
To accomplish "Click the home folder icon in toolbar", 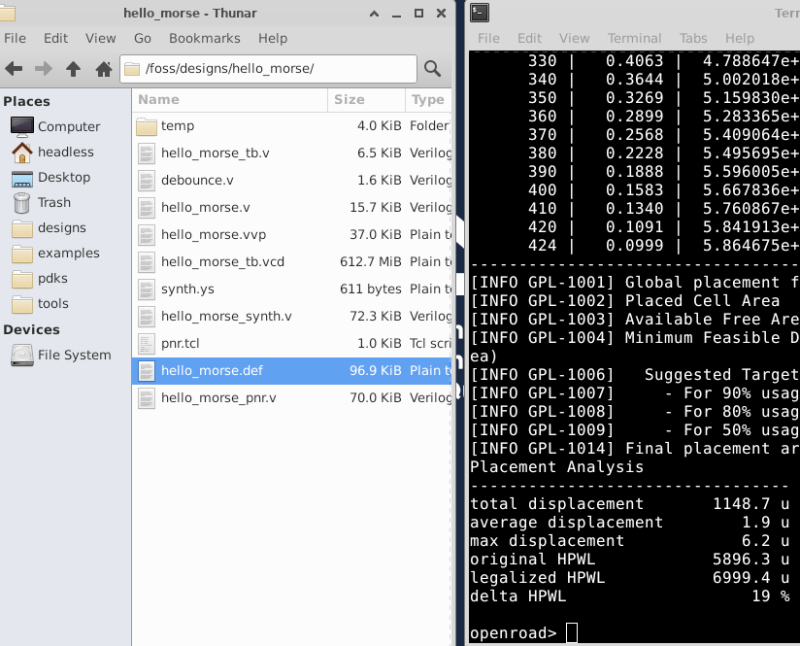I will coord(103,69).
